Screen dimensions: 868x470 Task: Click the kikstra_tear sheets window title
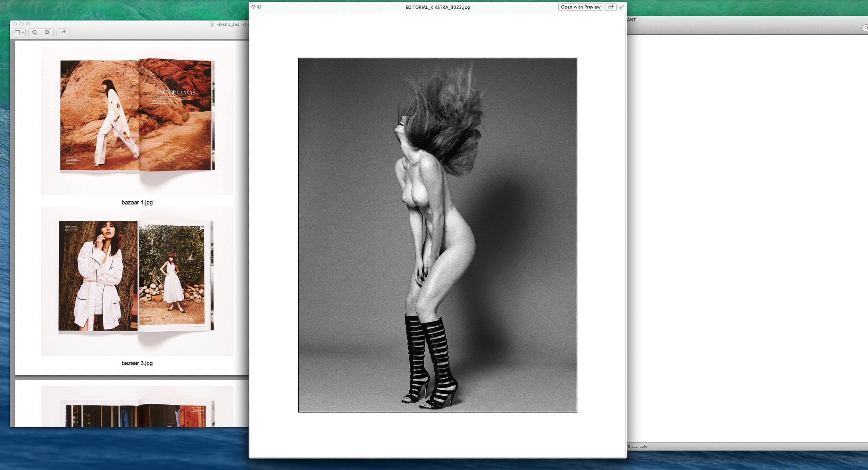coord(233,25)
